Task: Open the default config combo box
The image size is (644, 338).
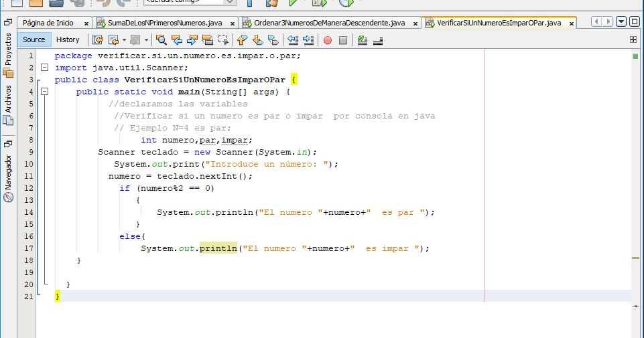Action: click(190, 1)
